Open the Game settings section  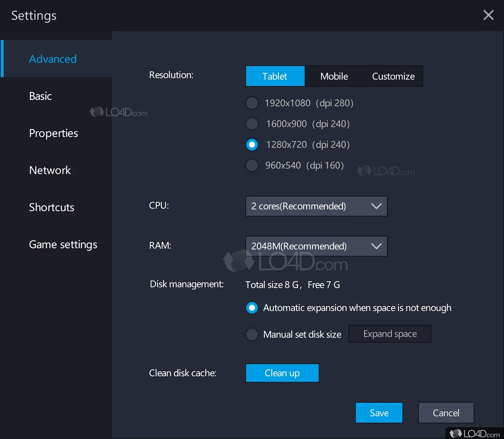[x=63, y=244]
